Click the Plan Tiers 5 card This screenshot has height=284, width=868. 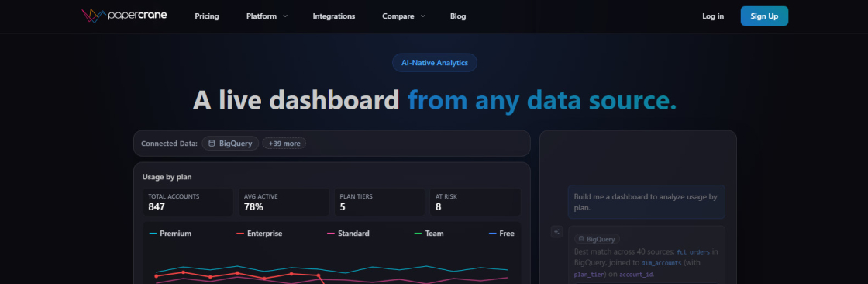(379, 202)
